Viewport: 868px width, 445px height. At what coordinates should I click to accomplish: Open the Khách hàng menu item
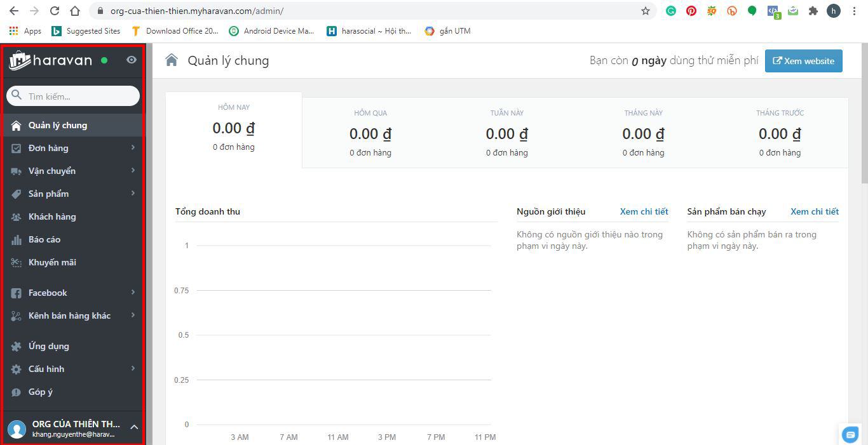(72, 216)
